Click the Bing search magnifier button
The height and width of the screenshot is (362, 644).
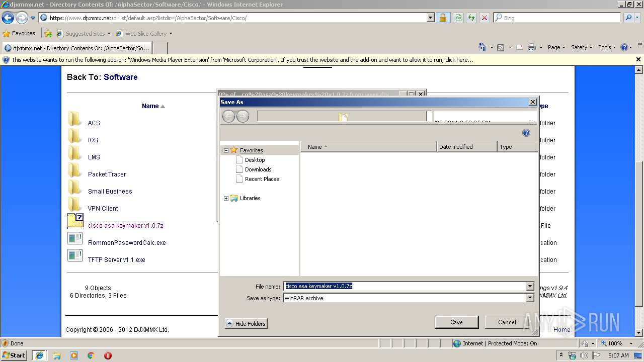tap(628, 18)
